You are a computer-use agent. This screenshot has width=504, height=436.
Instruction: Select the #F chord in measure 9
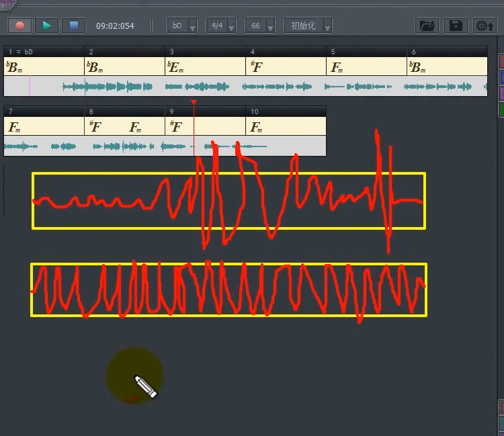click(x=176, y=126)
